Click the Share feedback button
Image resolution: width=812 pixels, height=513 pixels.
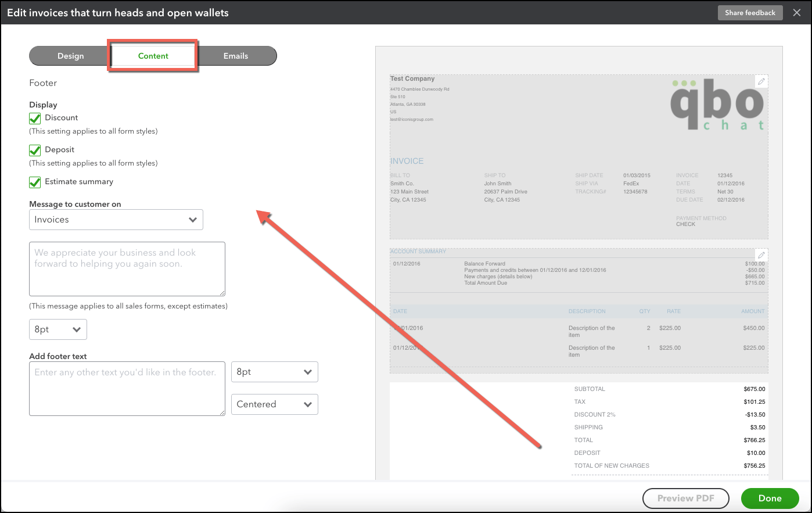750,12
